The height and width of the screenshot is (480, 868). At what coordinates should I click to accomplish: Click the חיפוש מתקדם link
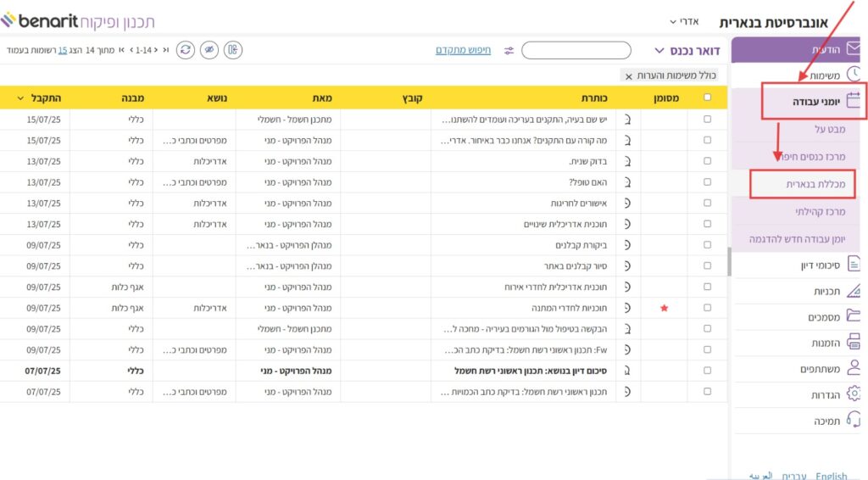click(x=463, y=50)
